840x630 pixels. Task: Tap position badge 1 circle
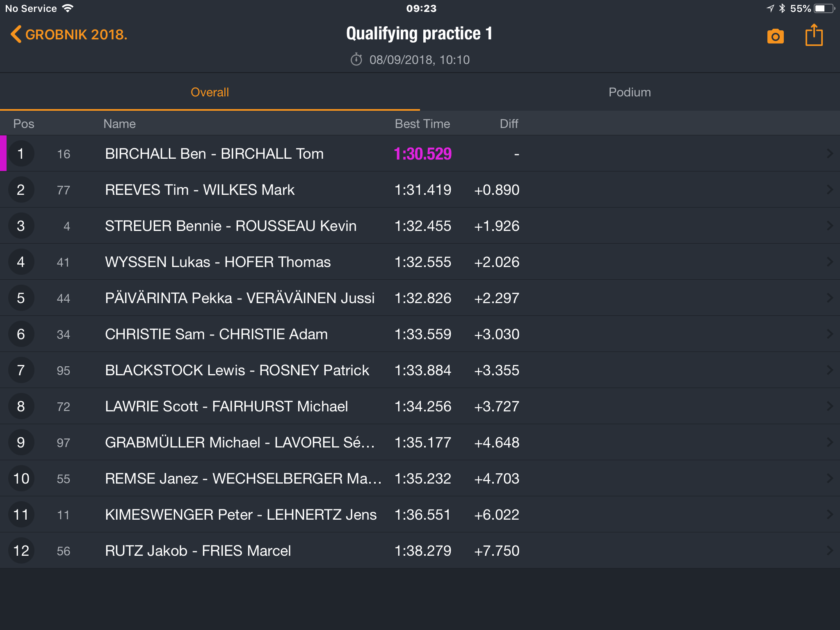[x=21, y=153]
